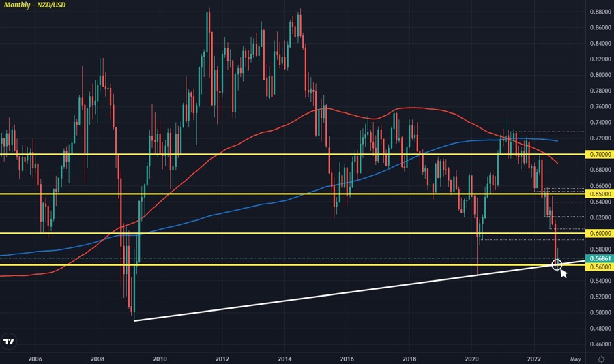This screenshot has width=614, height=364.
Task: Click the 0.72000 price axis value
Action: point(600,138)
